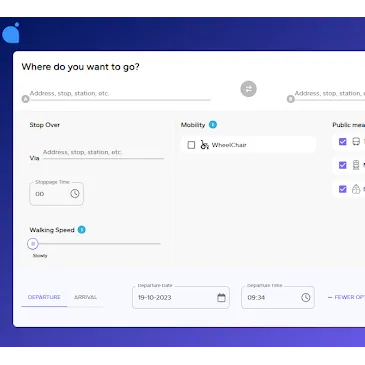
Task: Open the departure date calendar picker
Action: coord(221,297)
